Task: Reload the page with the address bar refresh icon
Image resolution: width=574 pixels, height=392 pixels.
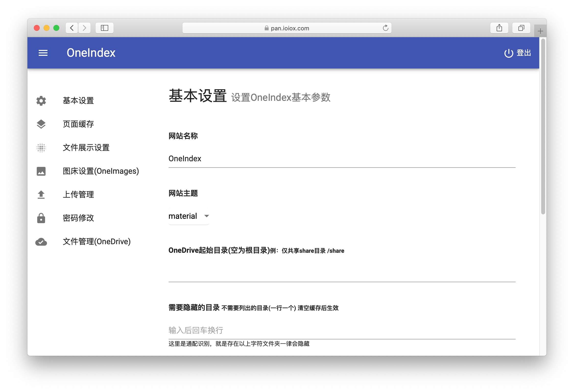Action: pos(385,28)
